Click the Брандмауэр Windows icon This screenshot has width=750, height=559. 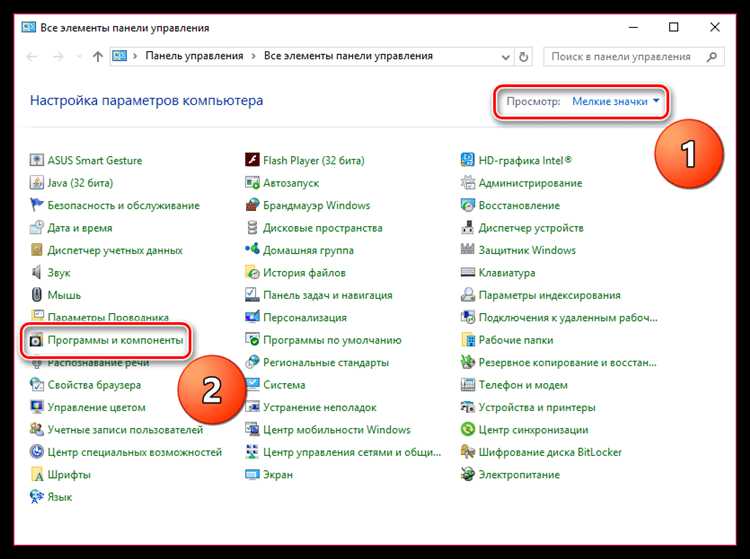(252, 205)
